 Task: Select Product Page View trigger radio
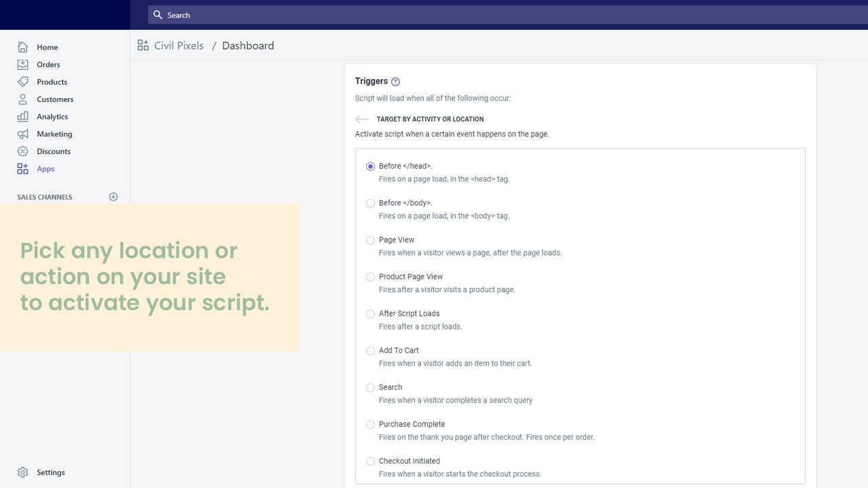pos(370,277)
